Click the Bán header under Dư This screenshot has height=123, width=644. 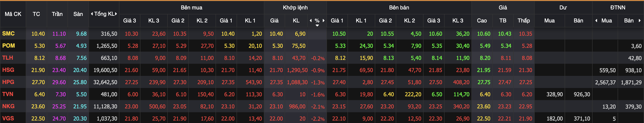click(578, 21)
